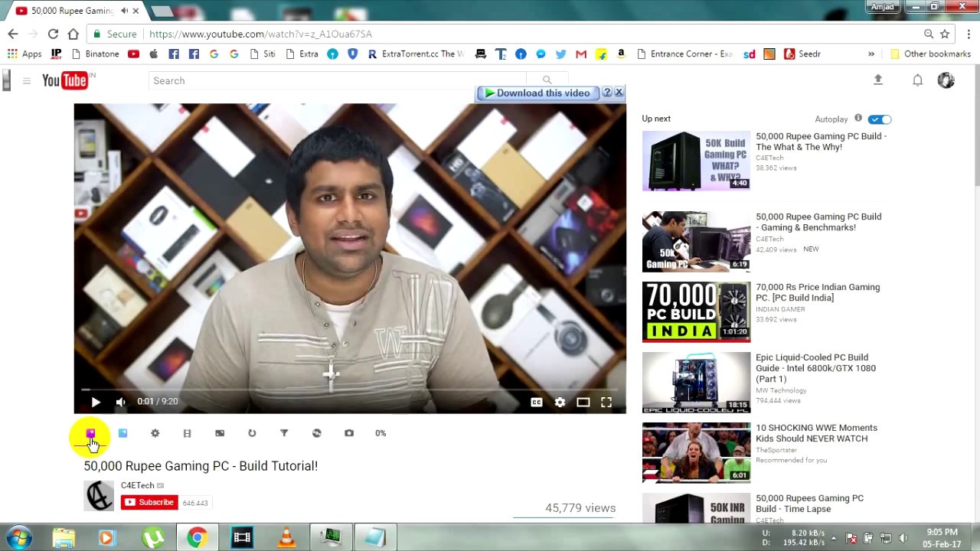Expand the hidden bookmarks chevron
The height and width of the screenshot is (551, 980).
click(871, 54)
